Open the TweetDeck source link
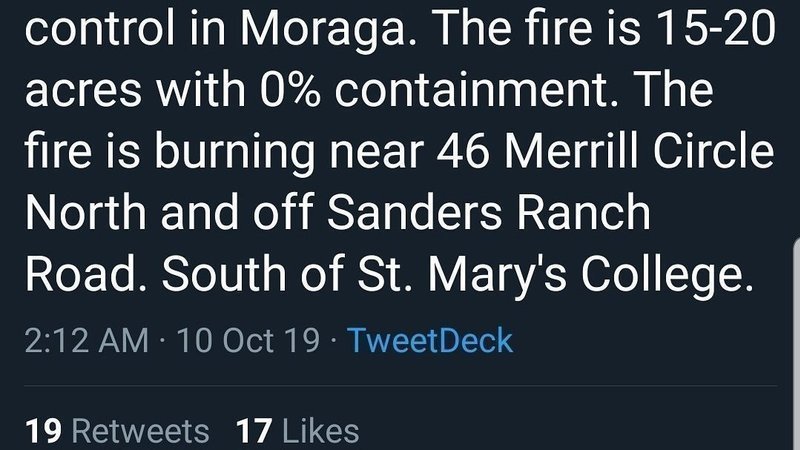The image size is (800, 450). click(x=430, y=340)
